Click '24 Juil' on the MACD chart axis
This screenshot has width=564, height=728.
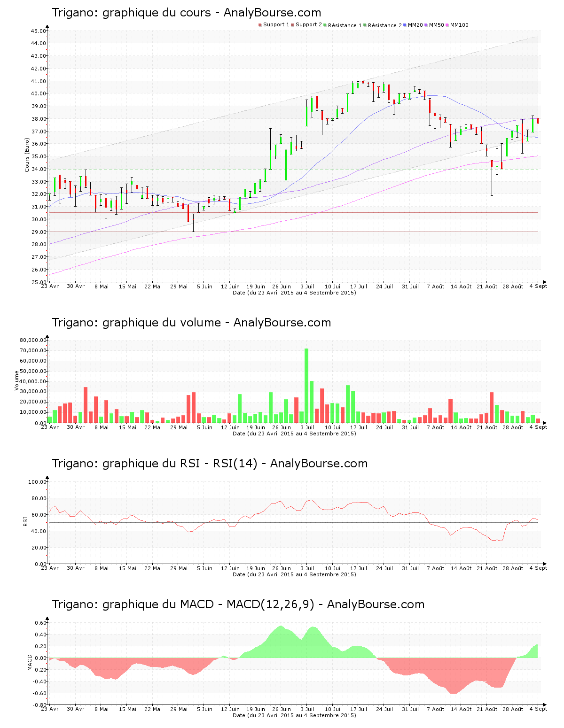point(384,709)
